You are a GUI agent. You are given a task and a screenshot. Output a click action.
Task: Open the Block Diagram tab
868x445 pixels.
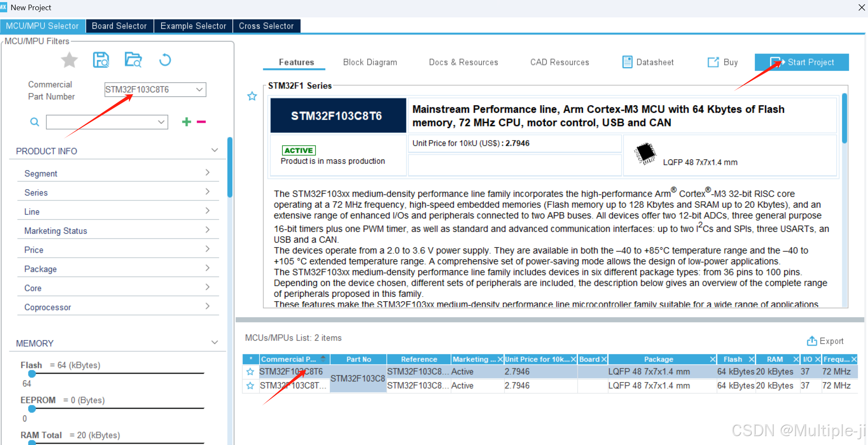point(370,62)
